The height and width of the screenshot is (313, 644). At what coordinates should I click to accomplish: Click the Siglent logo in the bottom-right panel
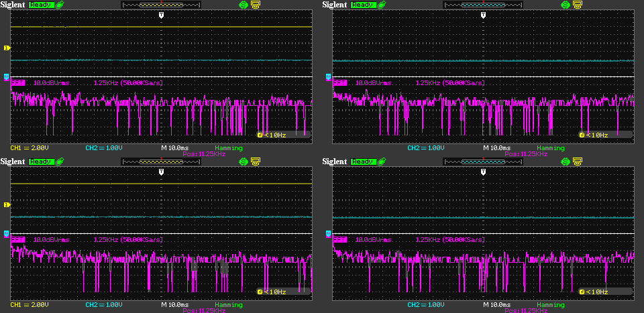tap(336, 162)
